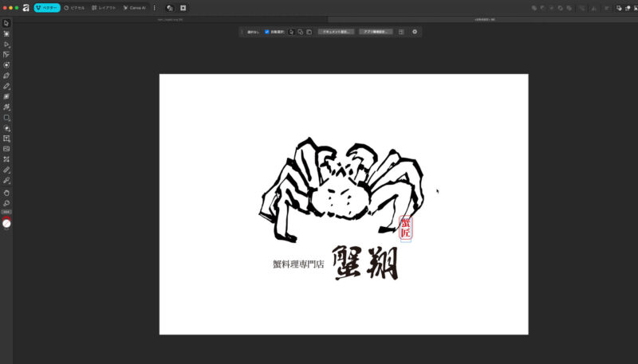Activate the second document tab
The height and width of the screenshot is (364, 638).
pyautogui.click(x=484, y=19)
